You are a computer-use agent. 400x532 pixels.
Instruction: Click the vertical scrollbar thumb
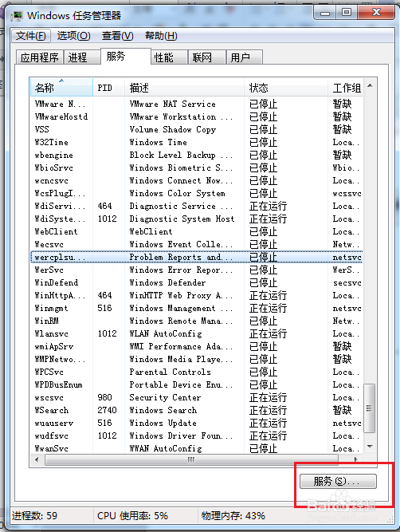(370, 408)
